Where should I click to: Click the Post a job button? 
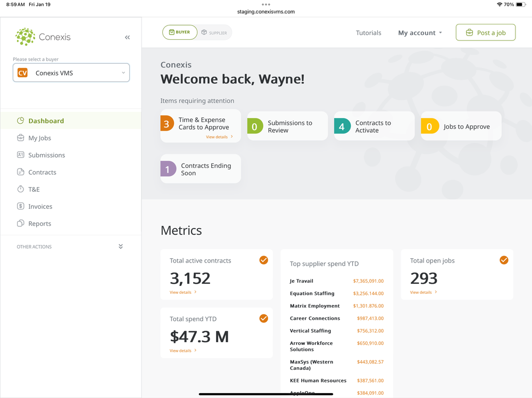pos(486,32)
